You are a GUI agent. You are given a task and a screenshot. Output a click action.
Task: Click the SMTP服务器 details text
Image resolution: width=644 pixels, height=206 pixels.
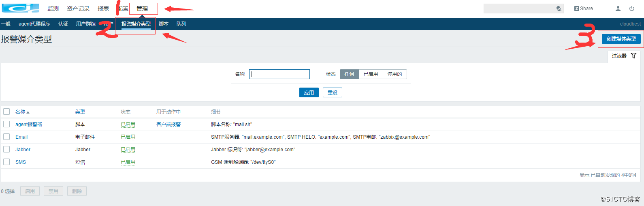pos(321,137)
